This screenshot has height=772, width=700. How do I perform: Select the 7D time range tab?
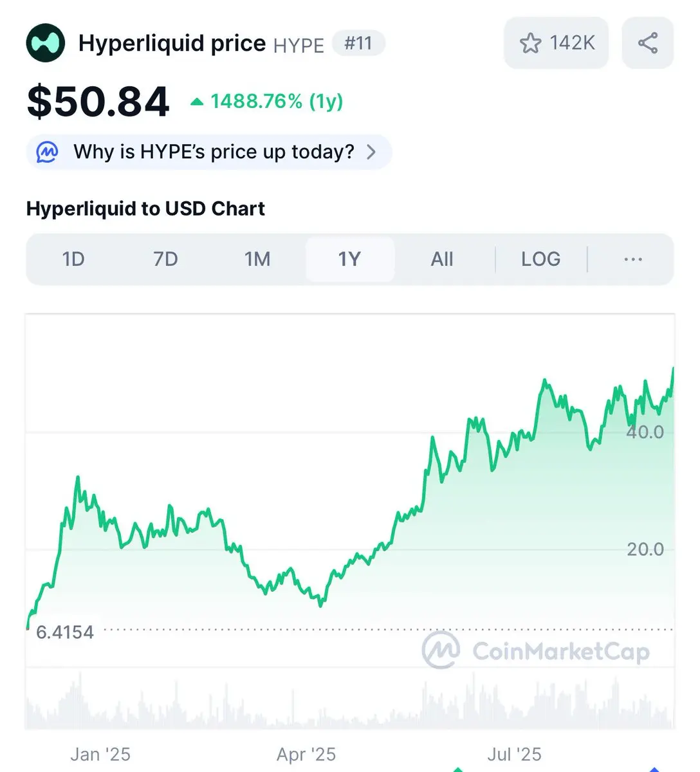click(165, 259)
